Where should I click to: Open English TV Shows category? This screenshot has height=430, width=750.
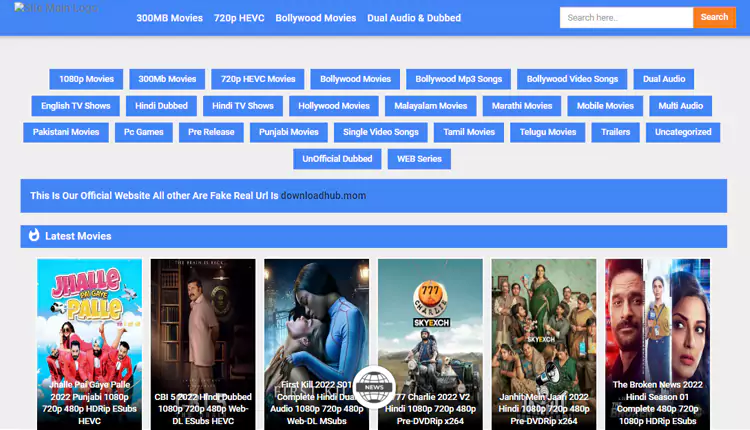[x=76, y=106]
